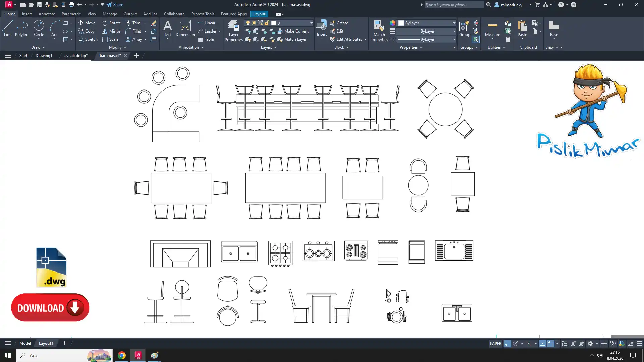This screenshot has height=362, width=644.
Task: Expand the Draw panel
Action: click(x=38, y=47)
